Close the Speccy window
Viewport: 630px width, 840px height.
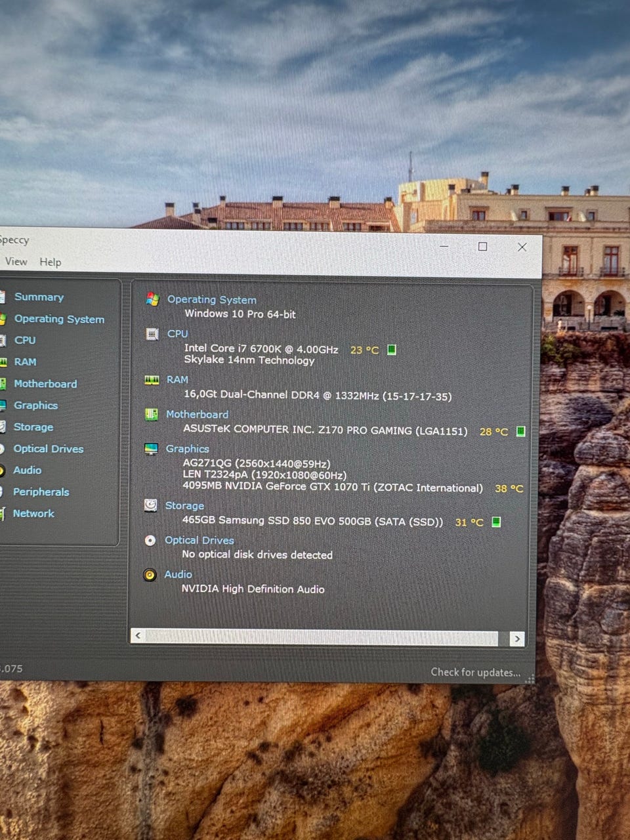[x=522, y=247]
